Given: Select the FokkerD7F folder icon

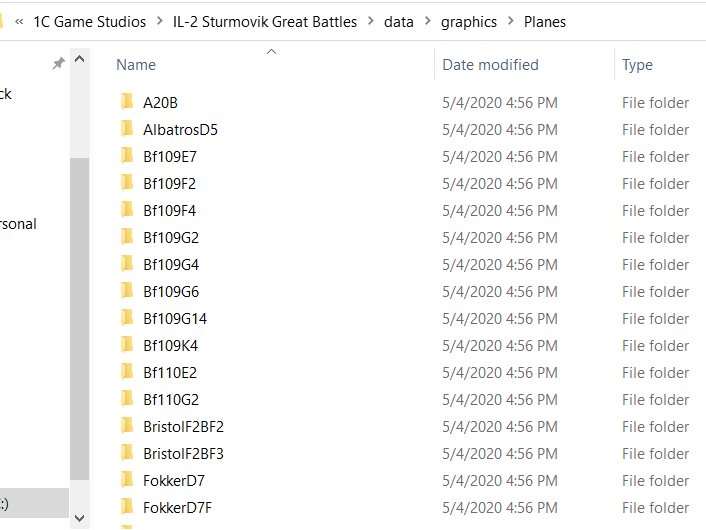Looking at the screenshot, I should (x=127, y=507).
